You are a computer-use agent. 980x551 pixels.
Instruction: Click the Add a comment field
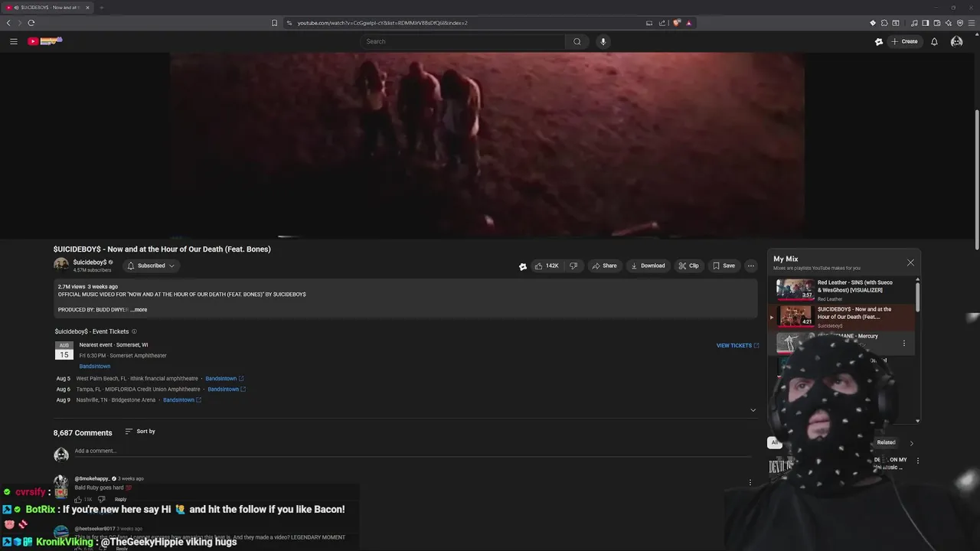coord(413,452)
